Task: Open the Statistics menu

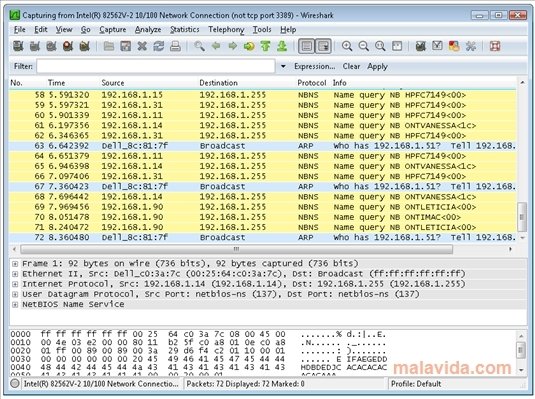Action: pyautogui.click(x=185, y=30)
